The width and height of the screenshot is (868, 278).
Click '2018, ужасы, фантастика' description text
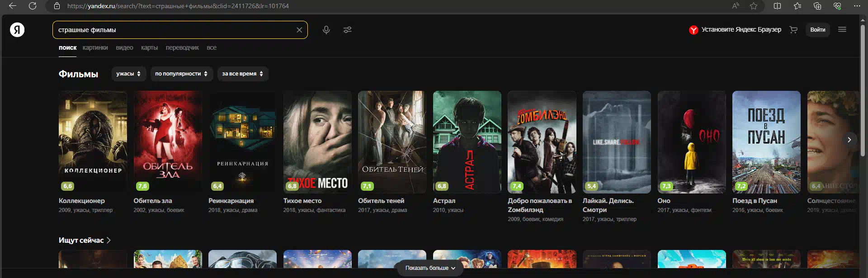314,210
